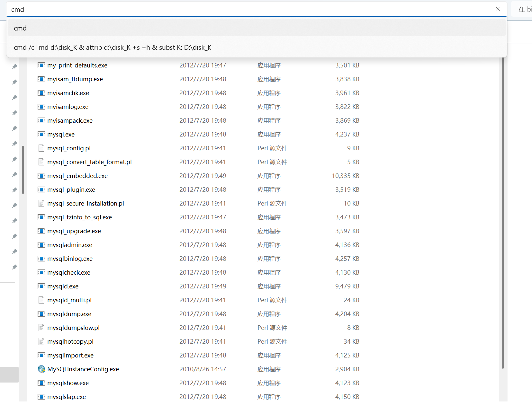The width and height of the screenshot is (532, 414).
Task: Click the mysql.exe application icon
Action: 41,134
